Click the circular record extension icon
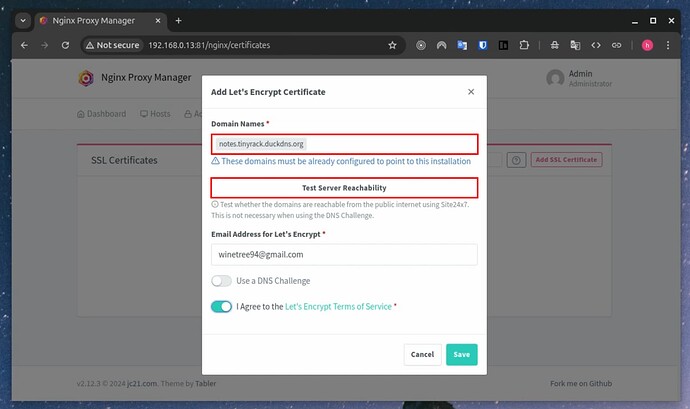 tap(421, 45)
